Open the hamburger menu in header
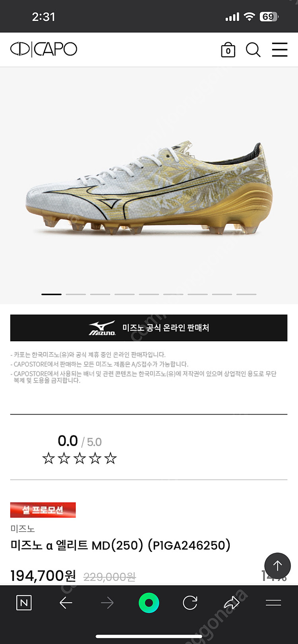298x644 pixels. tap(280, 50)
